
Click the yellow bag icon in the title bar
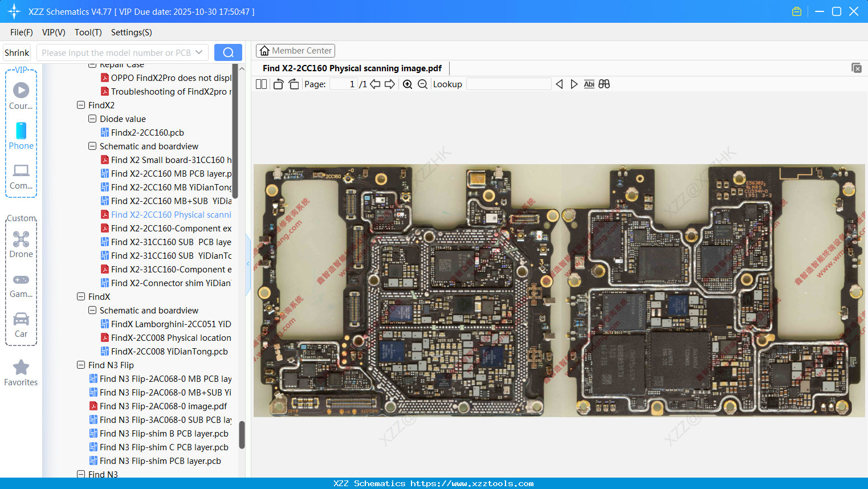point(797,11)
